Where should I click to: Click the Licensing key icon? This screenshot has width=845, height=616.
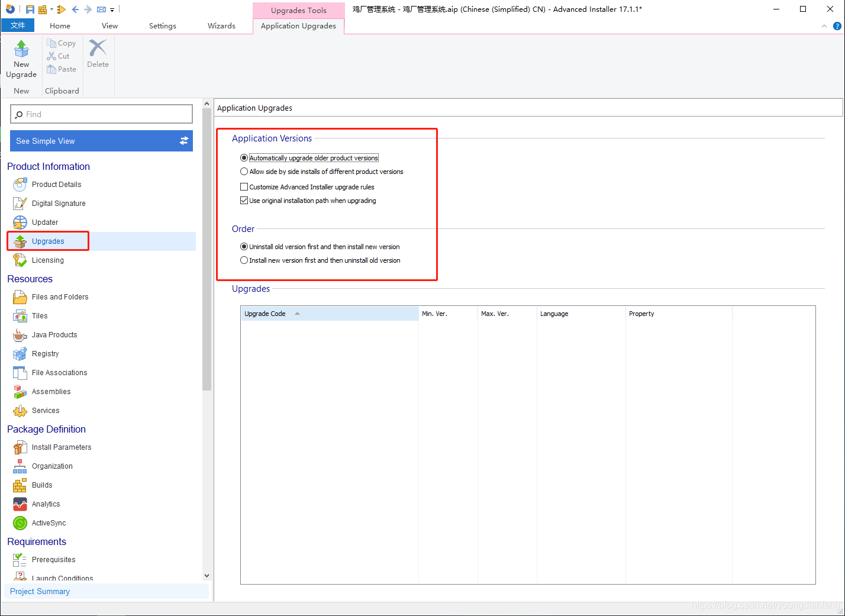[x=20, y=260]
